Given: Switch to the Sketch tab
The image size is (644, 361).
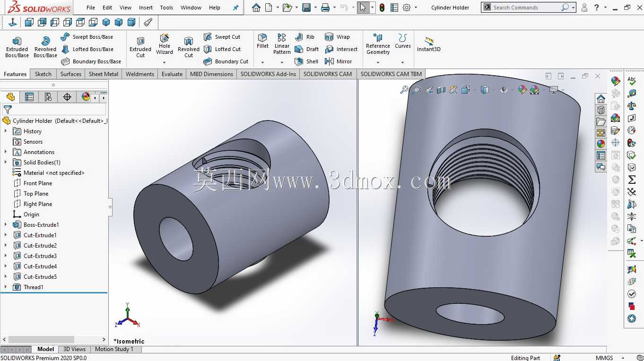Looking at the screenshot, I should pyautogui.click(x=43, y=74).
